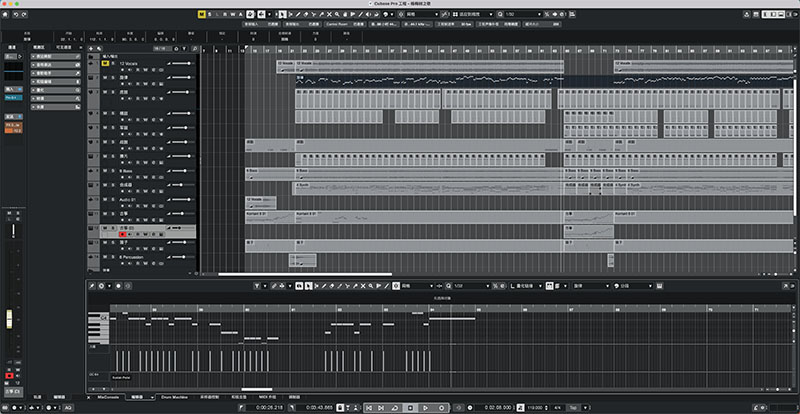Adjust the 12 Vocals track volume slider
Viewport: 800px width, 414px height.
181,63
